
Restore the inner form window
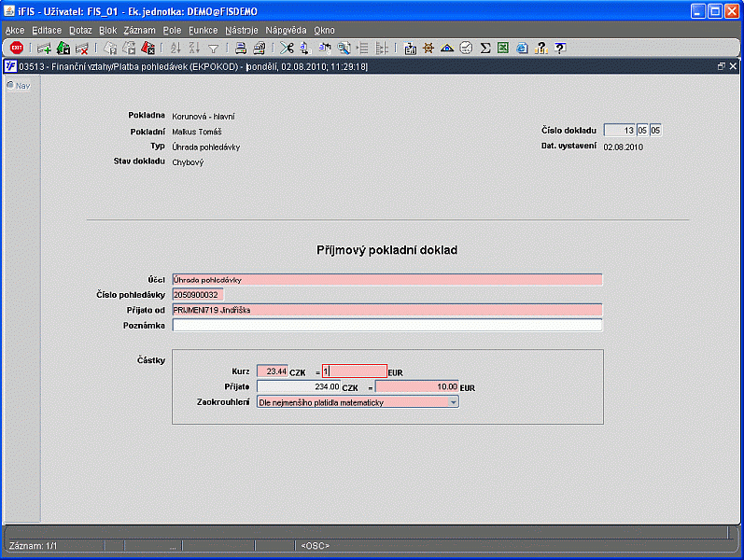(x=722, y=66)
